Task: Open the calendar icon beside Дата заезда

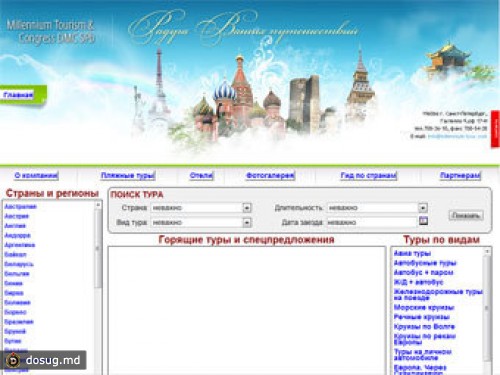Action: click(423, 221)
